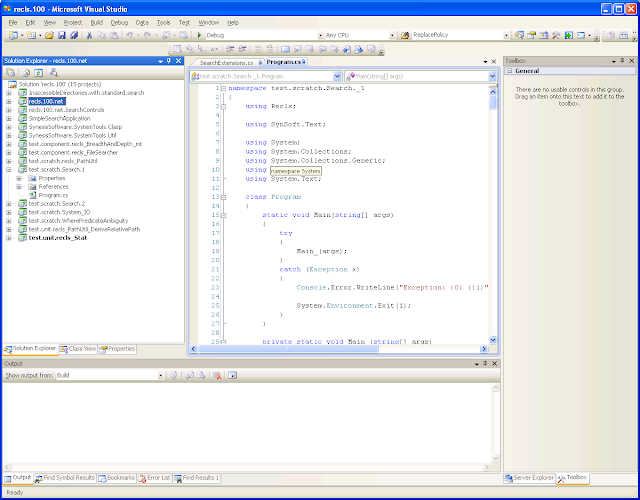
Task: Toggle auto-hide pin on Toolbox panel
Action: 622,61
